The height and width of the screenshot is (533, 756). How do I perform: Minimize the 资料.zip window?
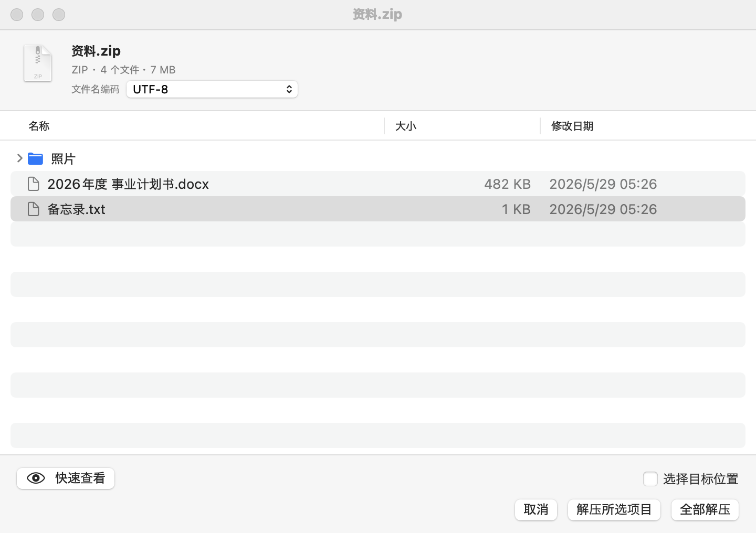38,15
